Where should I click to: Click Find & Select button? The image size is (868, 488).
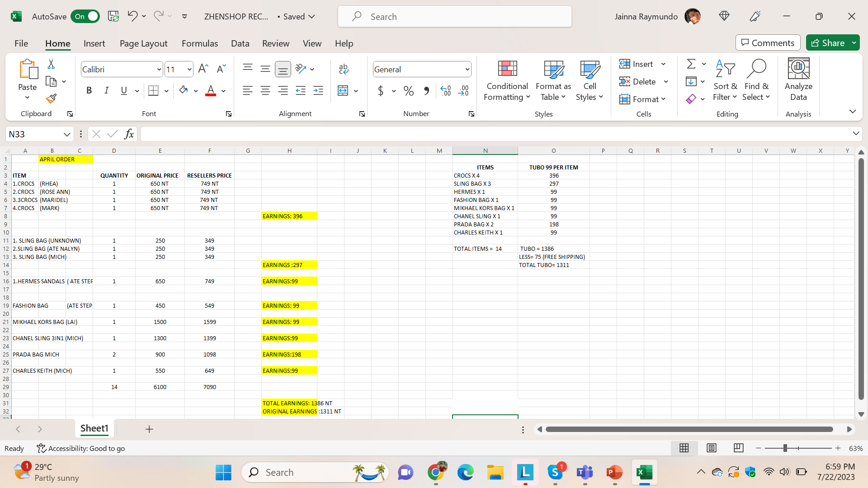(756, 80)
